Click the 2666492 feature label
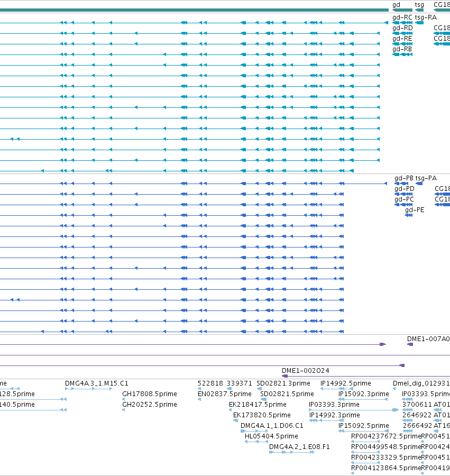The image size is (450, 476). pyautogui.click(x=418, y=426)
